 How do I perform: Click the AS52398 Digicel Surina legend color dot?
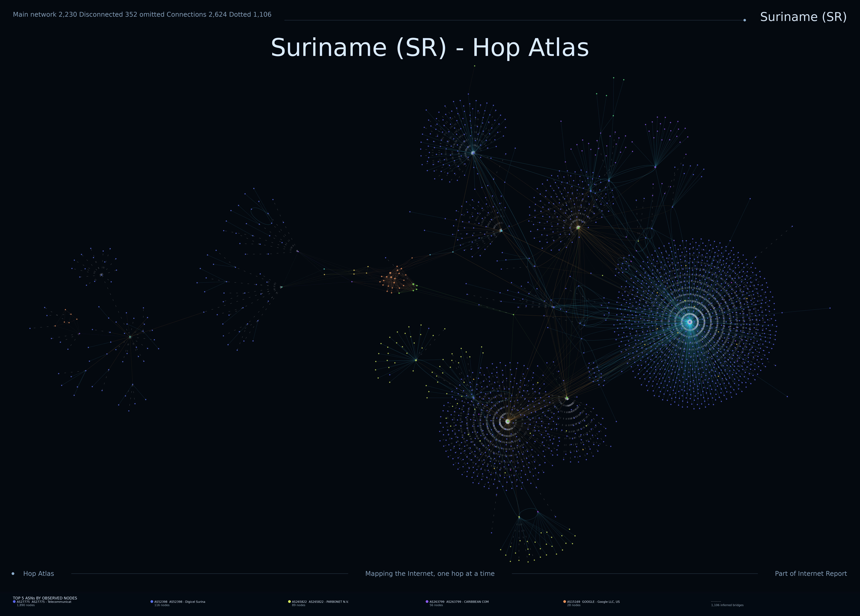pyautogui.click(x=152, y=602)
